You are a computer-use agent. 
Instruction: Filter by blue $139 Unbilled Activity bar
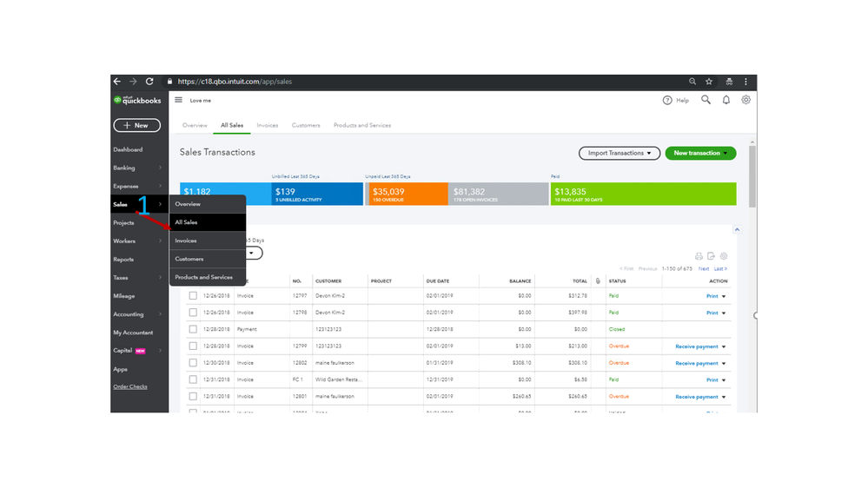click(317, 195)
